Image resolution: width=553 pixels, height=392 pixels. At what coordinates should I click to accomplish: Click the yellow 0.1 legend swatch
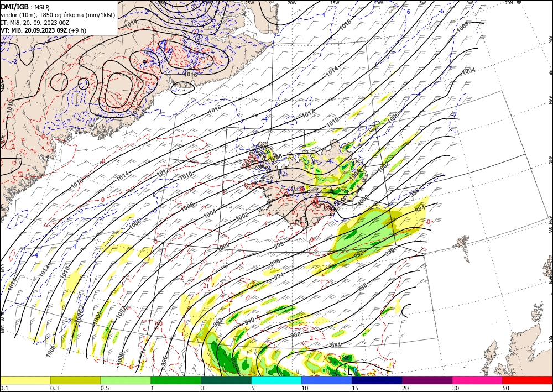(25, 380)
